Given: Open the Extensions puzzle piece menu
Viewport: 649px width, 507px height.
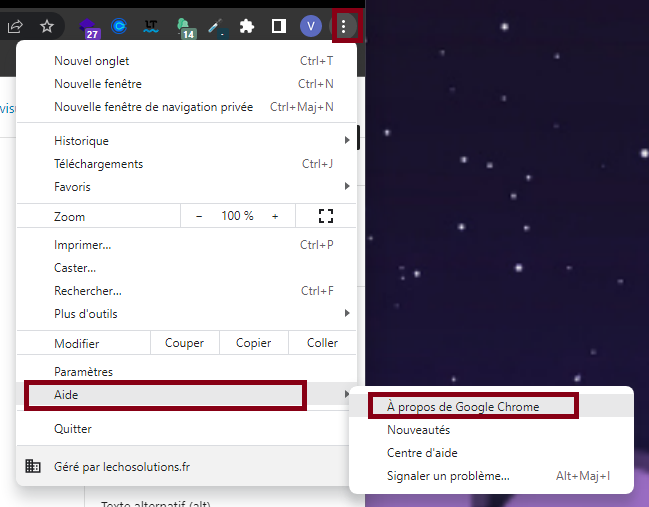Looking at the screenshot, I should pyautogui.click(x=247, y=26).
